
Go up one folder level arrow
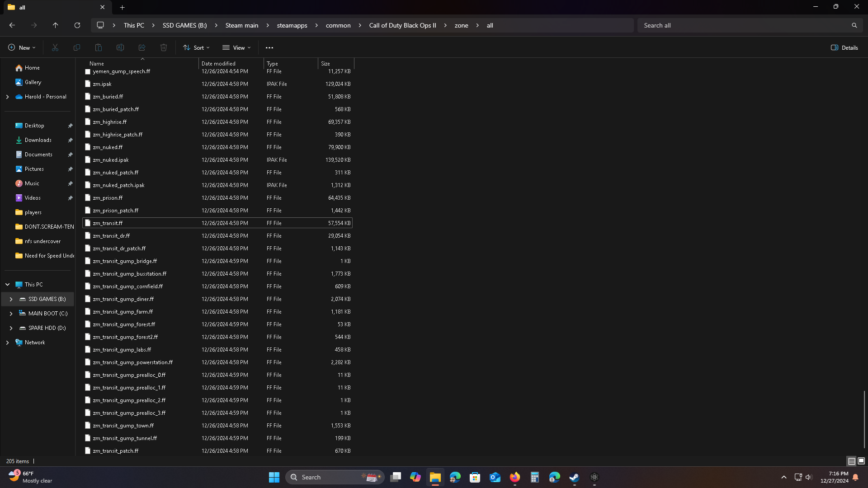[56, 25]
